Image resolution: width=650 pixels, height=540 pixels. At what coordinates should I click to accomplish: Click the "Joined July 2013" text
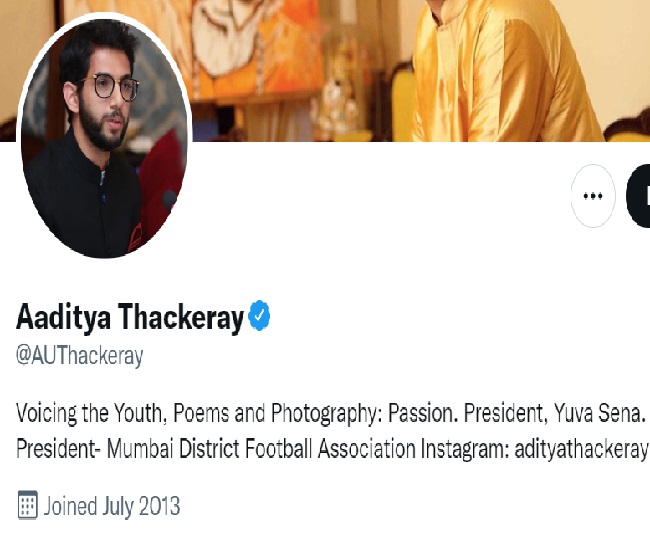tap(112, 505)
